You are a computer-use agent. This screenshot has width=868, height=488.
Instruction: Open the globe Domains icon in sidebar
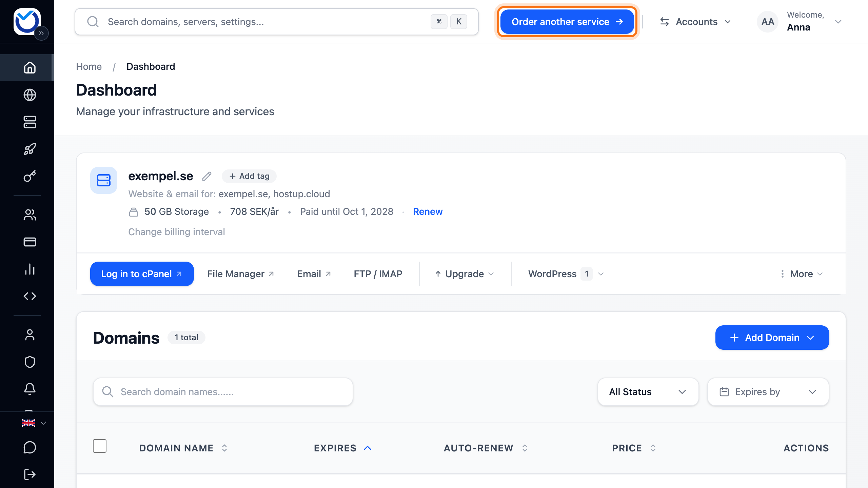(30, 95)
